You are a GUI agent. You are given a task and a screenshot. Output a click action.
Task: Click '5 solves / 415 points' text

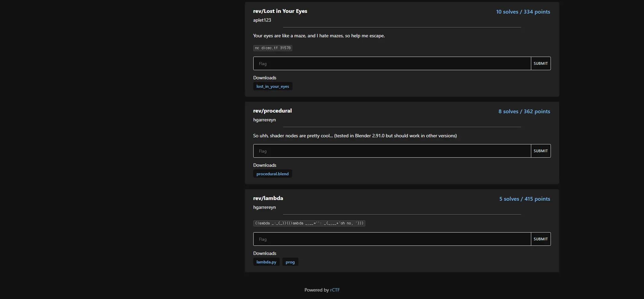click(x=525, y=199)
